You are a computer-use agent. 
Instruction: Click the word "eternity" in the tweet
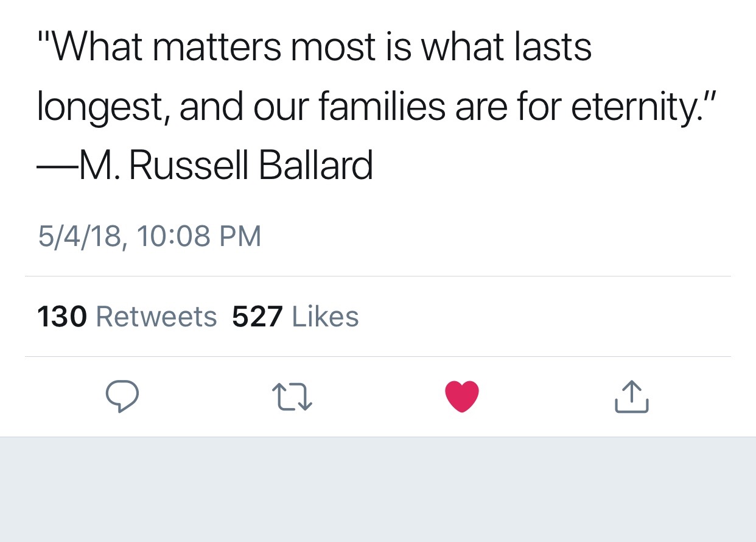pyautogui.click(x=633, y=108)
